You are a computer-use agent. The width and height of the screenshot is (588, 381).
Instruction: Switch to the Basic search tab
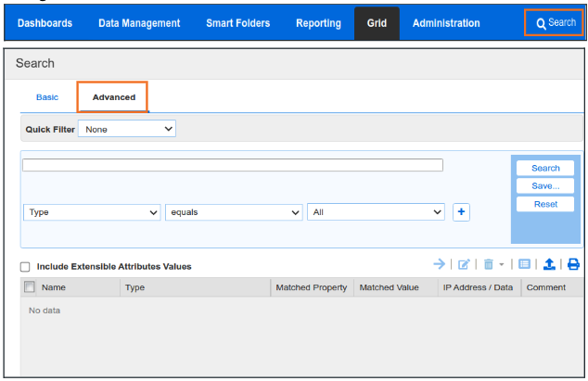[46, 96]
